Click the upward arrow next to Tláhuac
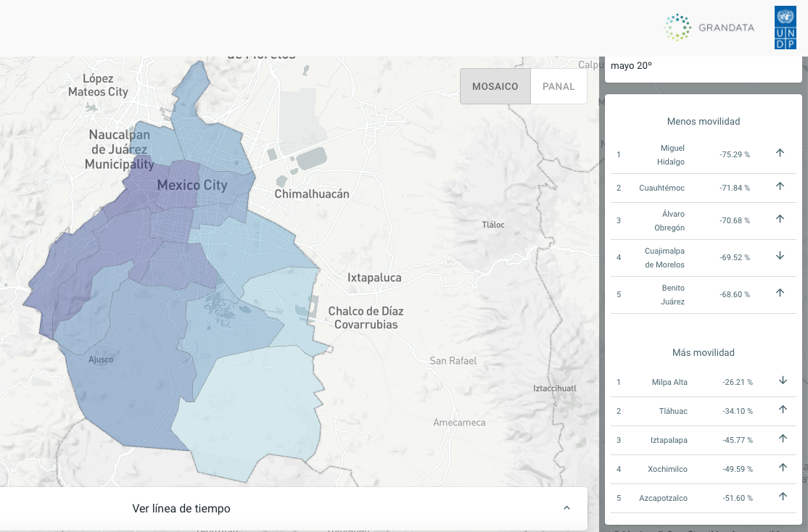The width and height of the screenshot is (808, 532). pos(783,410)
